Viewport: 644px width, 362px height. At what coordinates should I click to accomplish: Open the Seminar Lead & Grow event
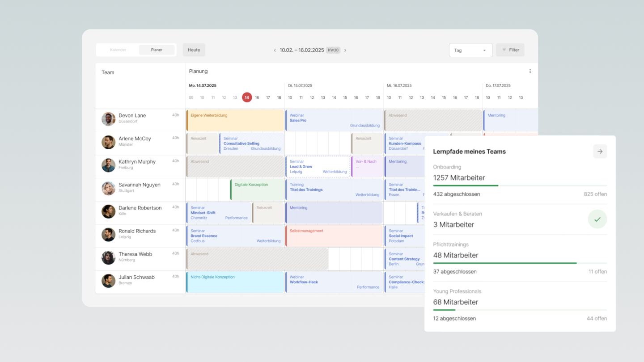point(318,166)
